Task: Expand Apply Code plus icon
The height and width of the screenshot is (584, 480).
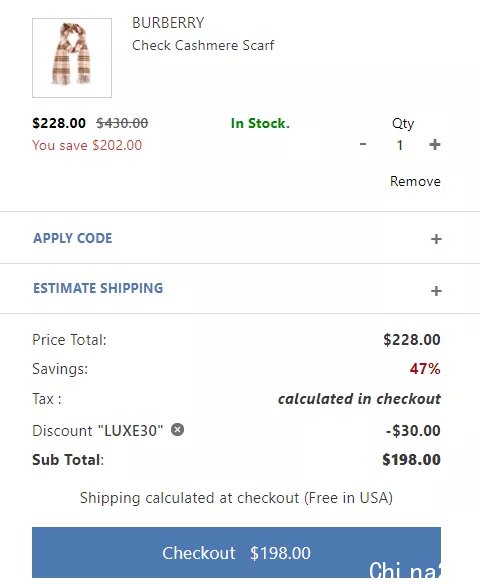Action: click(x=436, y=239)
